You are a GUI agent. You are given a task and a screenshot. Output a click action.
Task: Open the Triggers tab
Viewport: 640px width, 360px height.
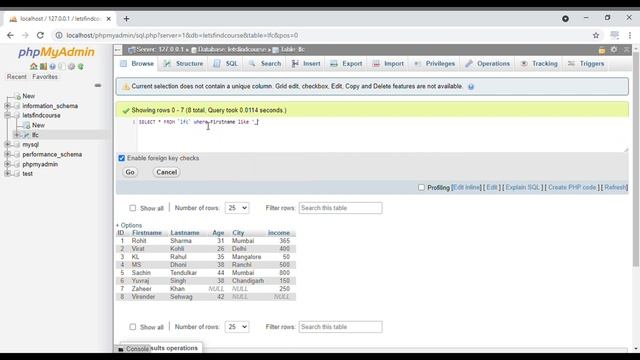click(586, 64)
